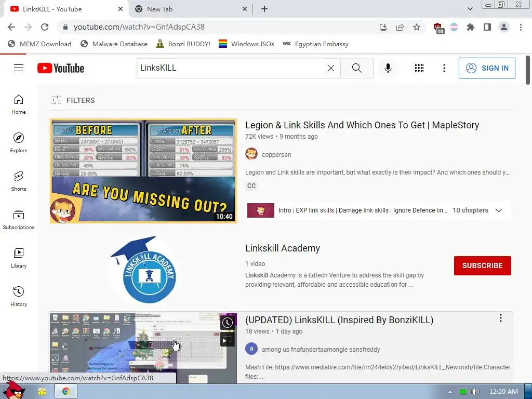Toggle the Chrome side panel
The image size is (532, 399).
tap(487, 27)
